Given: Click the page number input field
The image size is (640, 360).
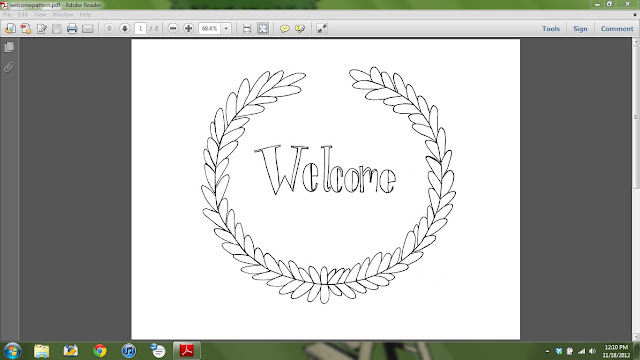Looking at the screenshot, I should 140,29.
